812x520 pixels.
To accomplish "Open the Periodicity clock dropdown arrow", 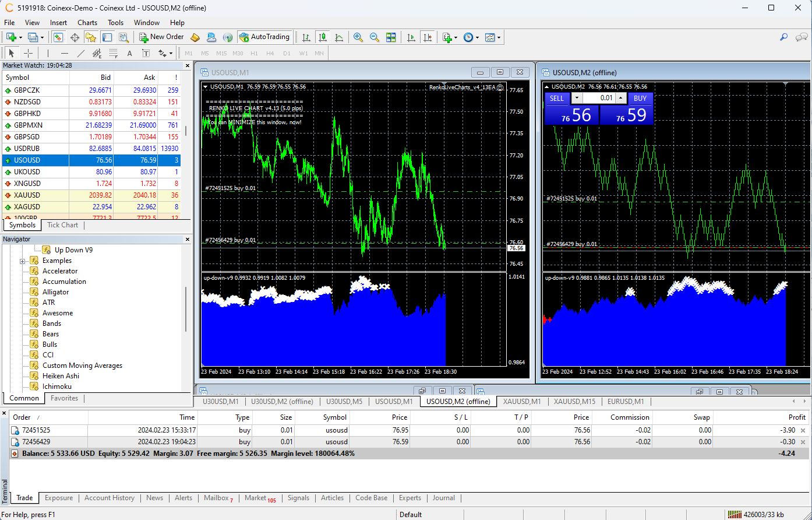I will click(477, 37).
